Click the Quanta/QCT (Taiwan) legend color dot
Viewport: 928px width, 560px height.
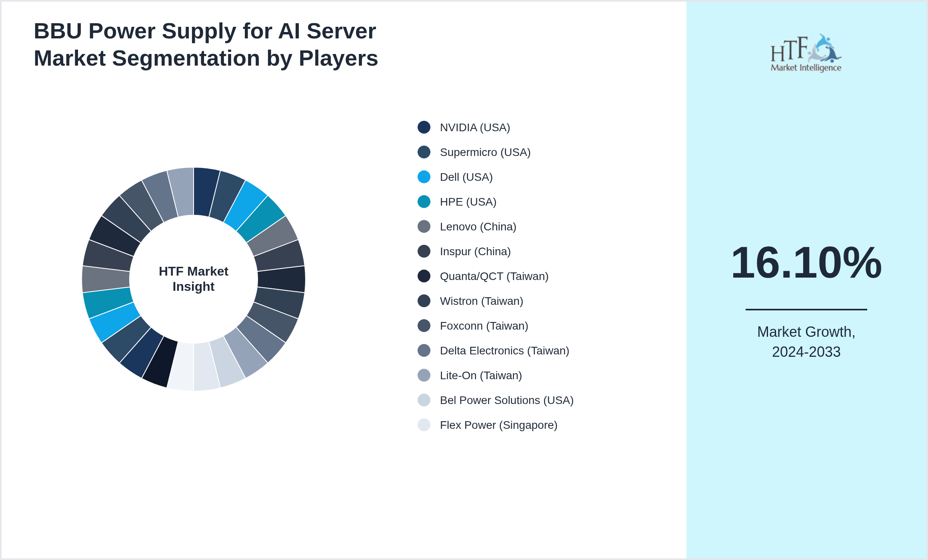424,276
